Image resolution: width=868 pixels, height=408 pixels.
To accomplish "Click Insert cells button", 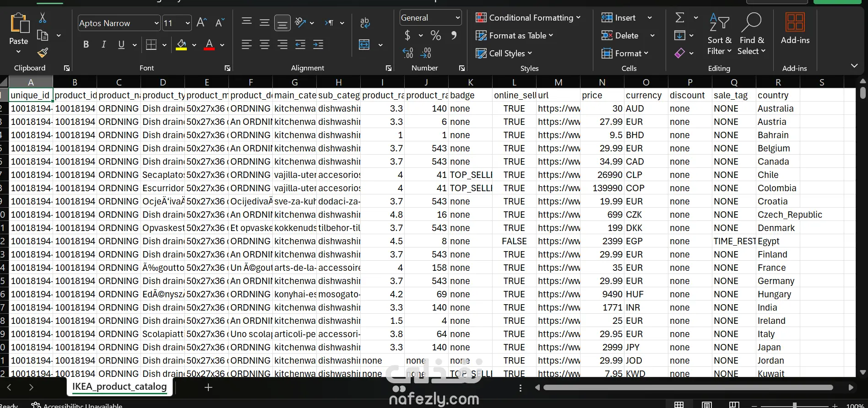I will 618,18.
